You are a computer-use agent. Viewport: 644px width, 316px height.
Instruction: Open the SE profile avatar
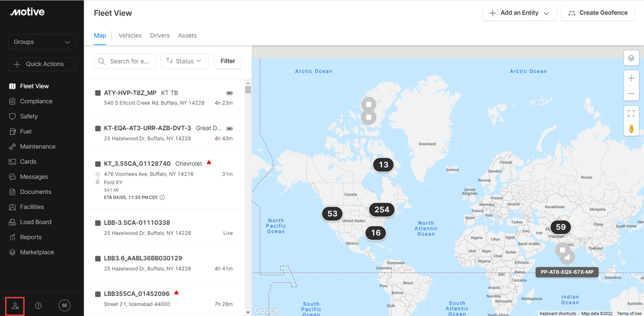[x=64, y=305]
